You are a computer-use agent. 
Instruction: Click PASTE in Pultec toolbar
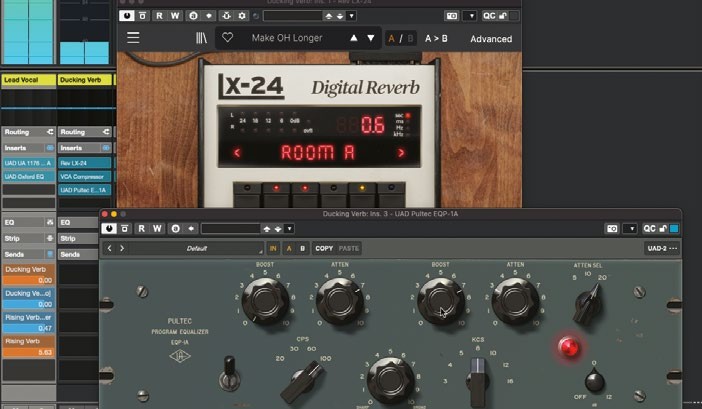(x=349, y=248)
